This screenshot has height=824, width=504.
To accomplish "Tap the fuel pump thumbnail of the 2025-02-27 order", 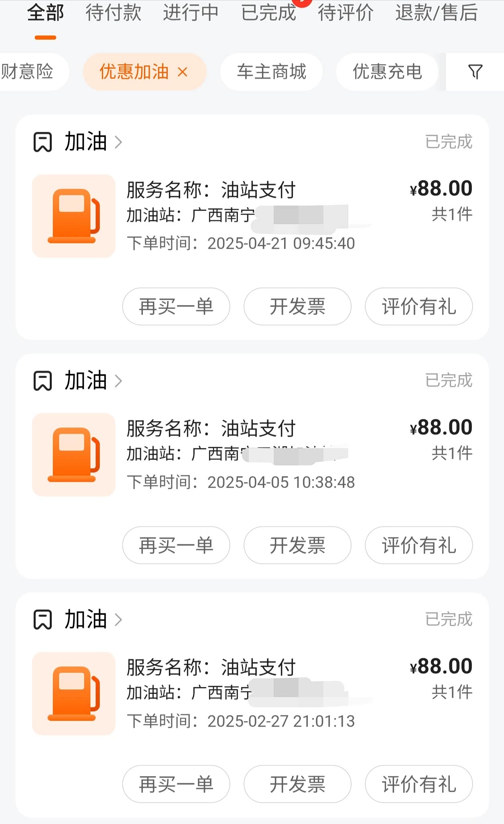I will pos(74,693).
